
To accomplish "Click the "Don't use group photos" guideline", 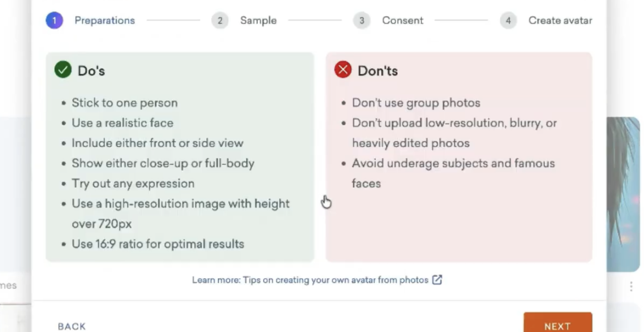I will tap(416, 103).
